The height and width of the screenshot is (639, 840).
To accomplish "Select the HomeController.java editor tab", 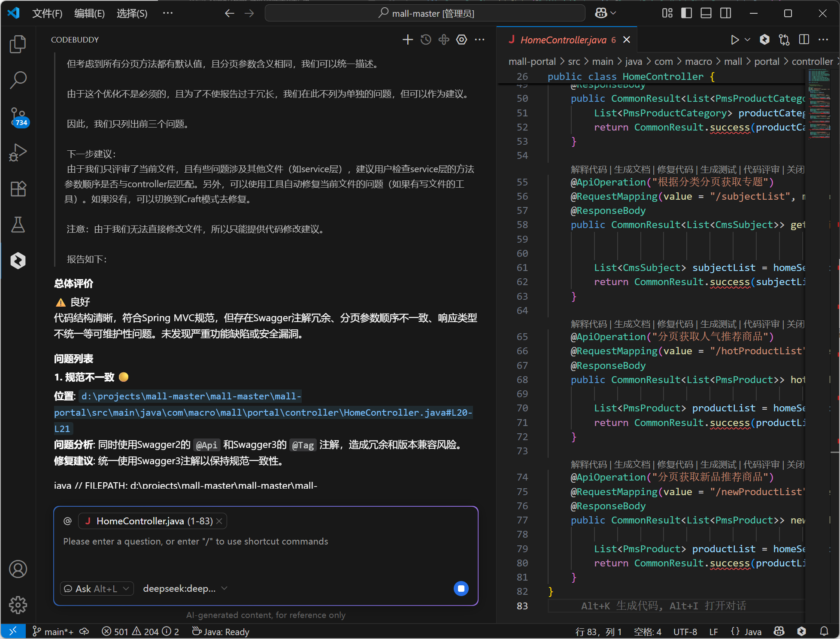I will click(563, 40).
